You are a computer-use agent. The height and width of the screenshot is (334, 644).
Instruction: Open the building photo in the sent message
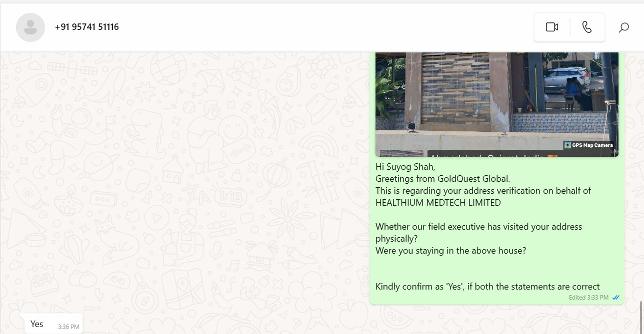[x=497, y=104]
